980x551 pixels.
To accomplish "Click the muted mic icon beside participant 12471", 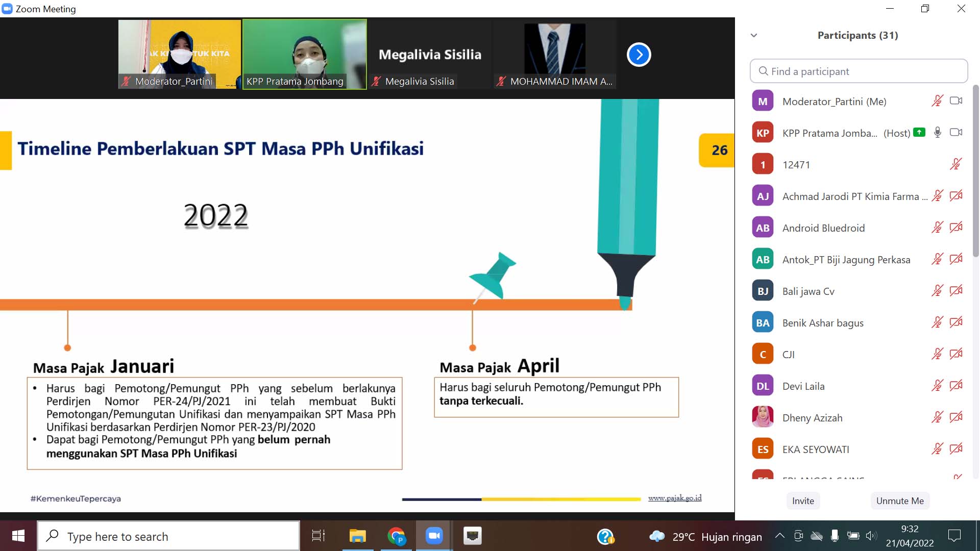I will 955,164.
